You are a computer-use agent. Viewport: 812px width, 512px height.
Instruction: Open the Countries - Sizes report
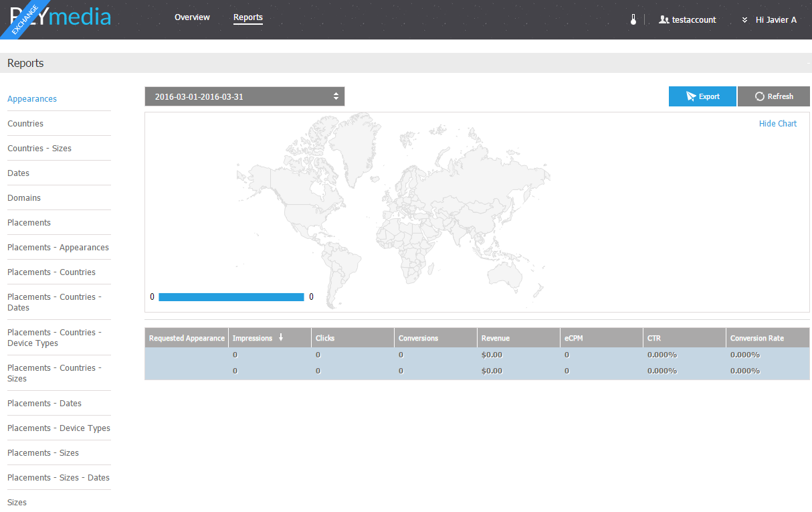(39, 148)
